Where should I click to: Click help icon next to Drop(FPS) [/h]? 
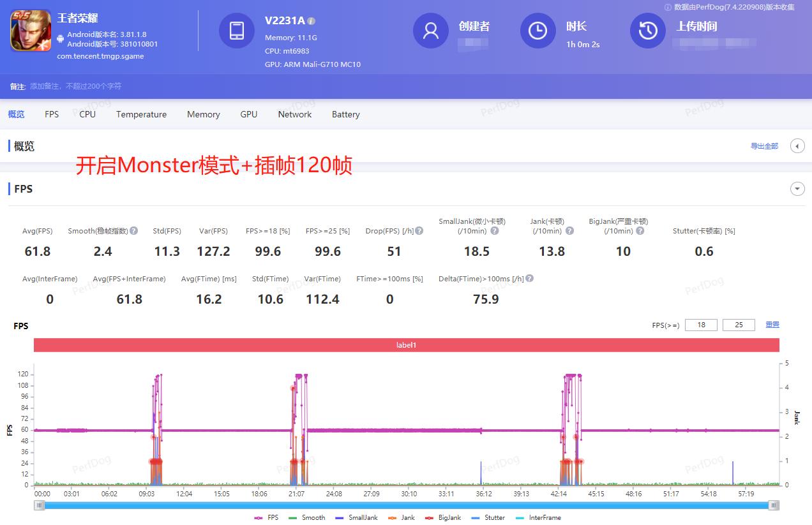[x=419, y=231]
